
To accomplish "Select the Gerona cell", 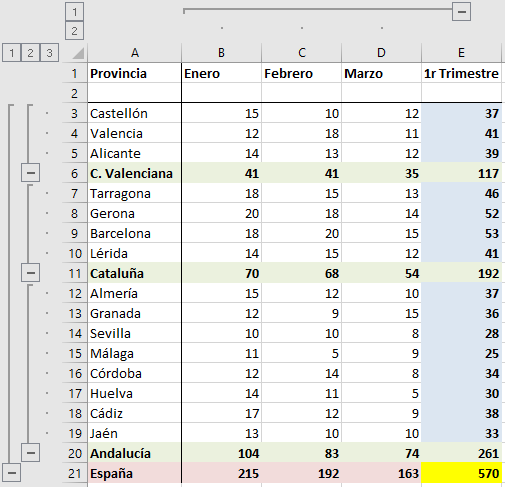I will 135,213.
